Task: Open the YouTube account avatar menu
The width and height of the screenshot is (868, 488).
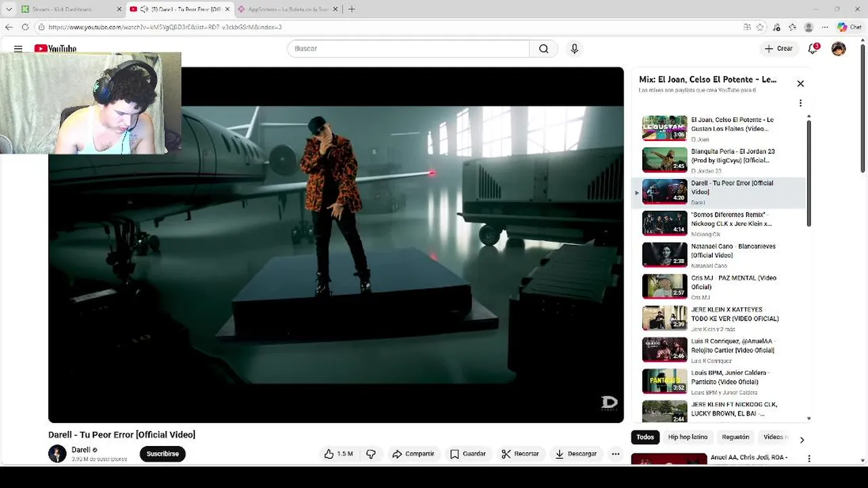Action: pyautogui.click(x=839, y=49)
